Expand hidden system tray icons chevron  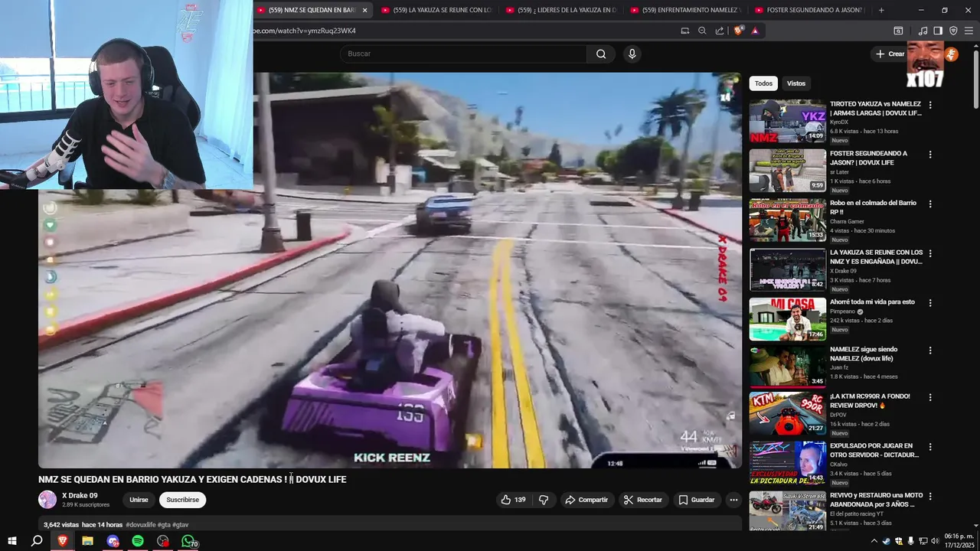point(874,541)
